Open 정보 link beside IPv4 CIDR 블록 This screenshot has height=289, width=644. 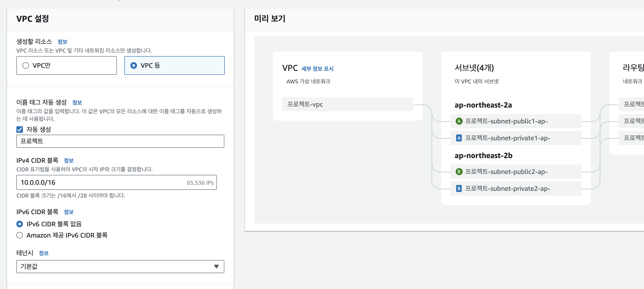(68, 161)
